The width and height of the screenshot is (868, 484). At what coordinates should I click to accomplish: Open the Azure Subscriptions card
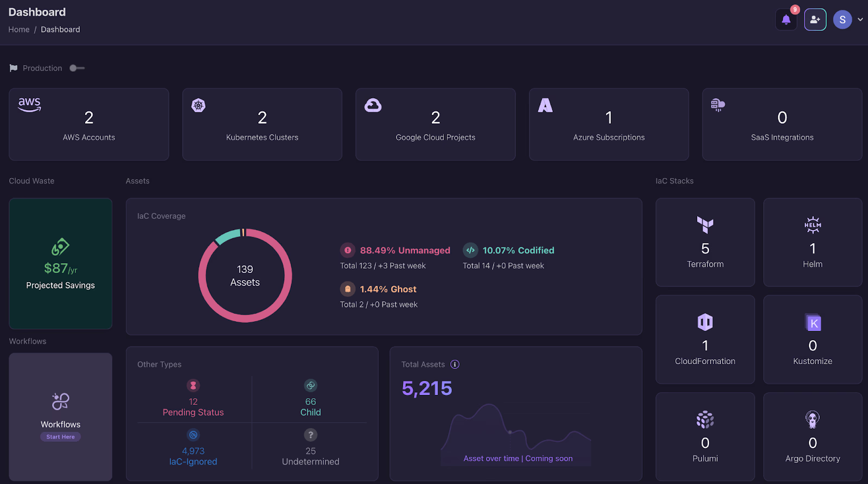[x=609, y=124]
